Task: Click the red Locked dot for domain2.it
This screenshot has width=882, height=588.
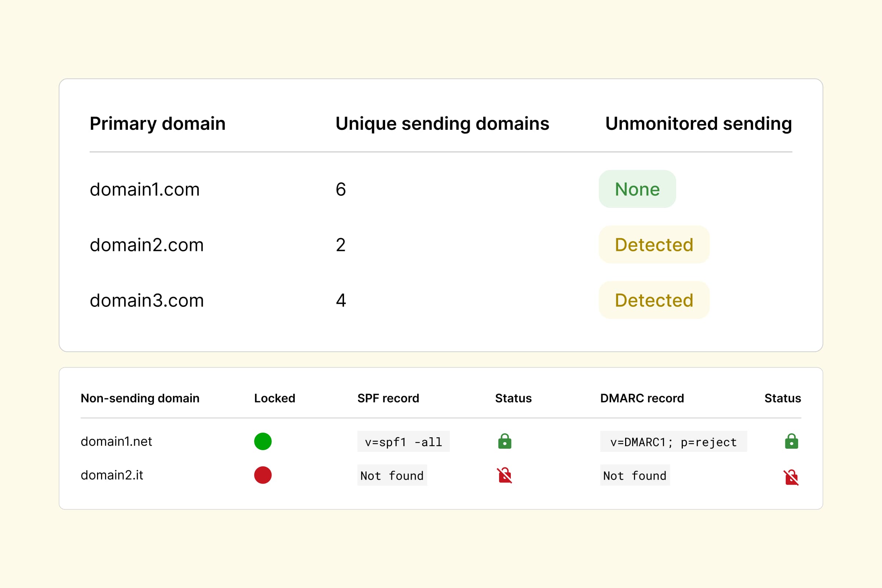Action: 263,475
